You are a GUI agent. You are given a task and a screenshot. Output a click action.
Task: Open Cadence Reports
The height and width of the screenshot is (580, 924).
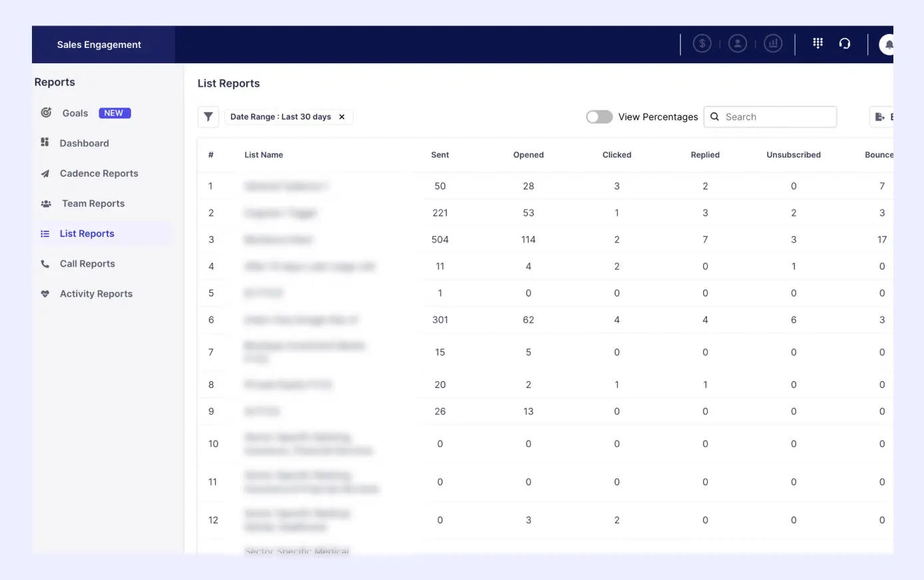click(x=99, y=174)
